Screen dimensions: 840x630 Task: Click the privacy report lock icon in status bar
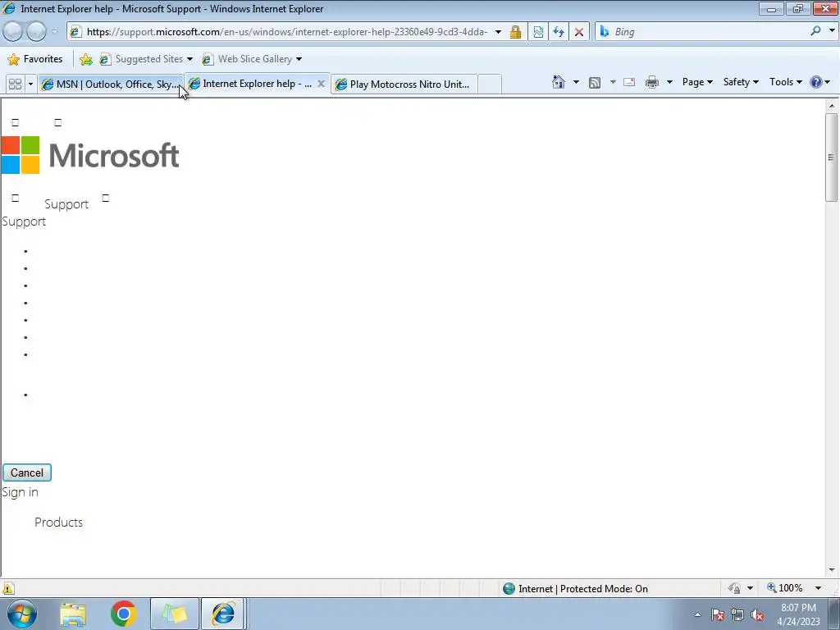734,589
